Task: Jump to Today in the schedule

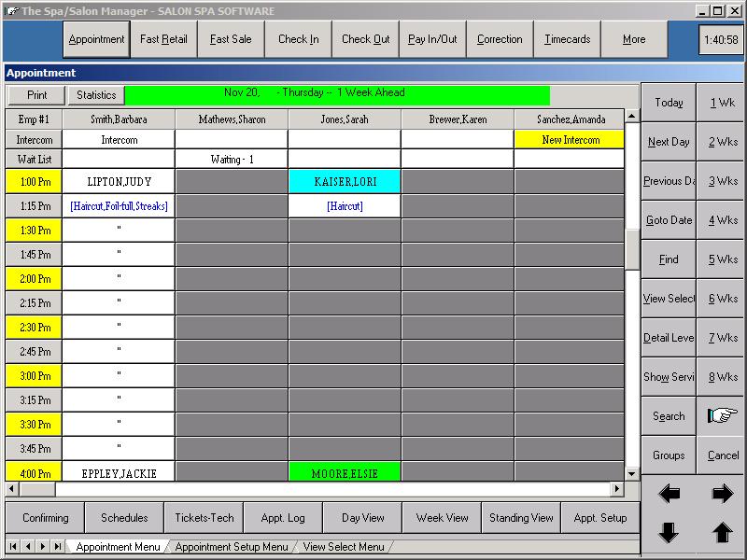Action: 669,103
